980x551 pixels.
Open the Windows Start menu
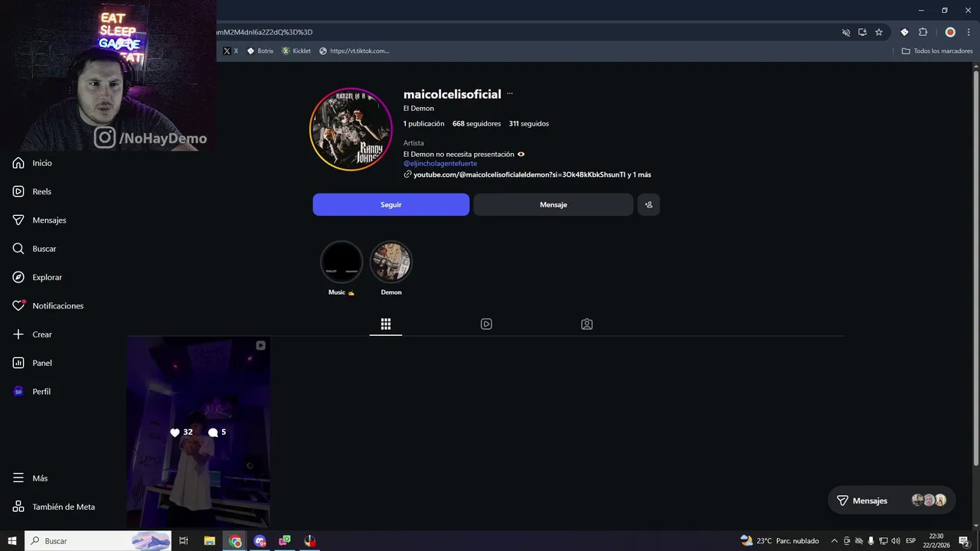(x=12, y=541)
